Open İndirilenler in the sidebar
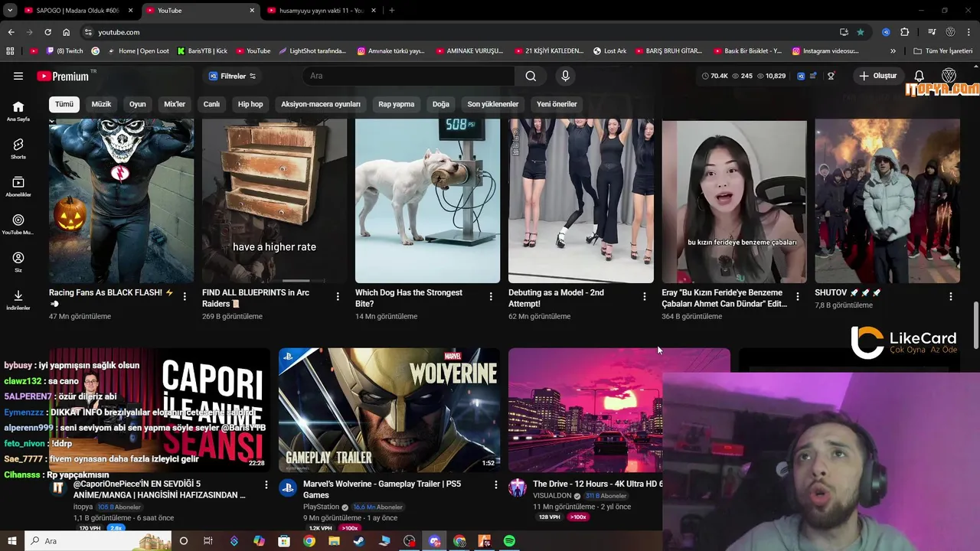Viewport: 980px width, 551px height. click(18, 300)
